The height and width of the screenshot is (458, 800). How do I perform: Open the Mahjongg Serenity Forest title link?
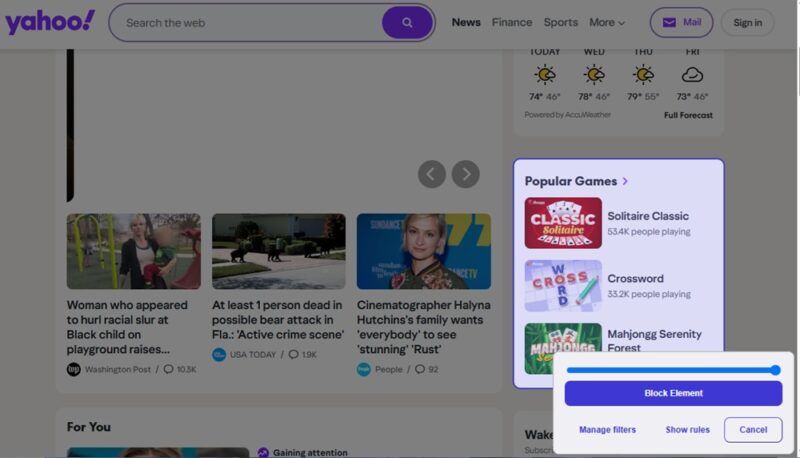pyautogui.click(x=655, y=340)
